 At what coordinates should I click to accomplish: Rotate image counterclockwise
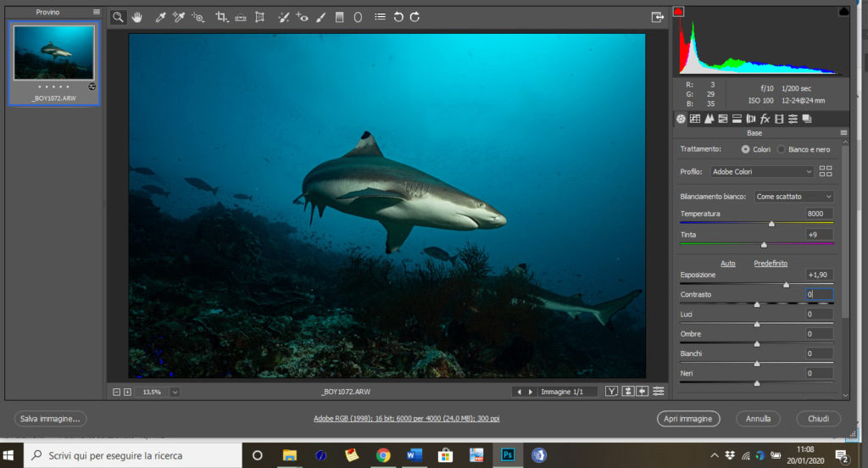pyautogui.click(x=398, y=17)
